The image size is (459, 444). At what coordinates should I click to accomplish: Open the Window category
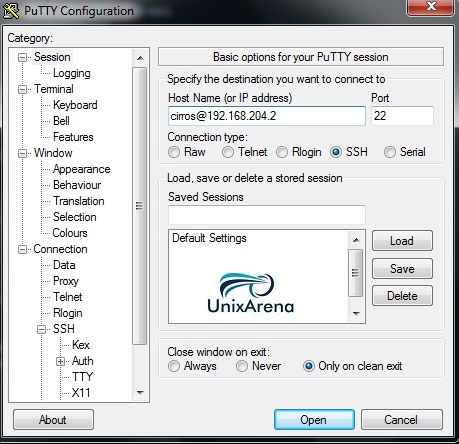[x=53, y=153]
